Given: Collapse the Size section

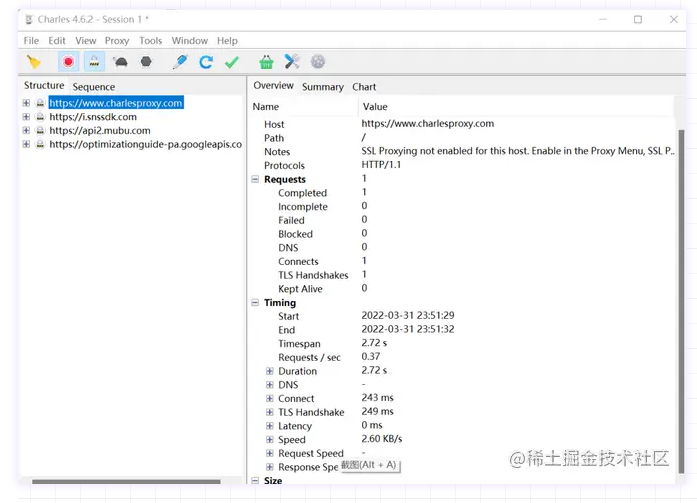Looking at the screenshot, I should click(x=255, y=480).
